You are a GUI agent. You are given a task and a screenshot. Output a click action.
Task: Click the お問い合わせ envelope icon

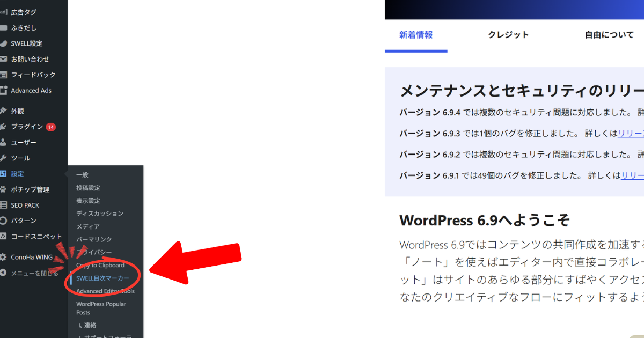point(3,59)
